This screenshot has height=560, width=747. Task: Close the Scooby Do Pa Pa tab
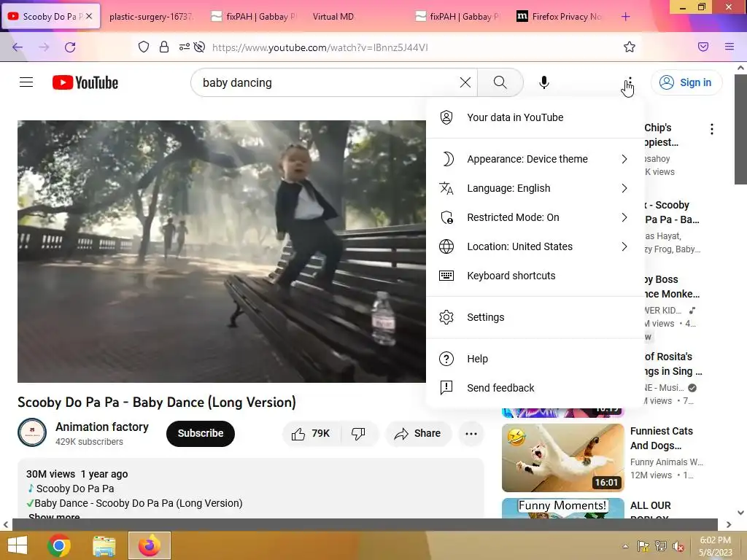pos(89,16)
